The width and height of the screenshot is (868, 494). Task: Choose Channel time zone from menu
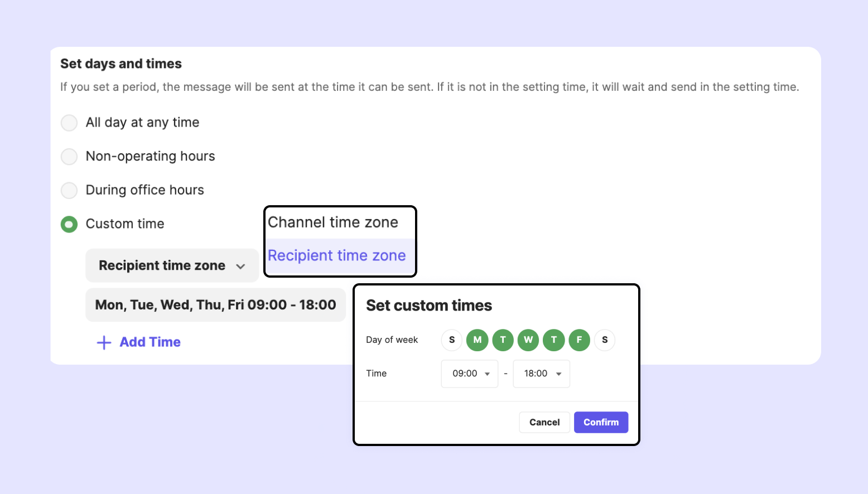click(334, 222)
